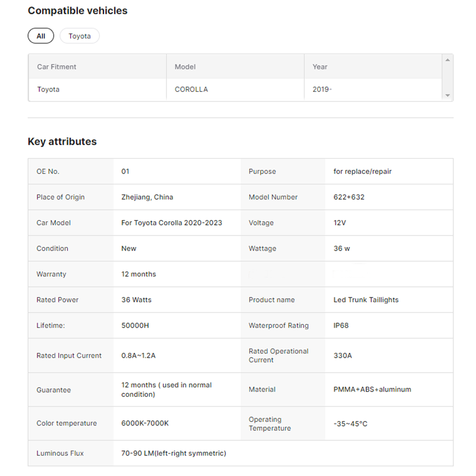Click the "Model" column header
The width and height of the screenshot is (476, 476).
(x=185, y=67)
